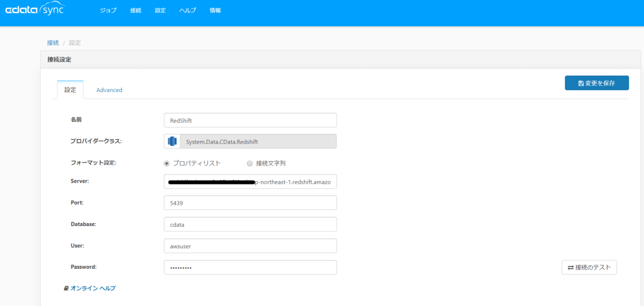This screenshot has height=306, width=644.
Task: Focus the Database field with cdata
Action: point(250,225)
